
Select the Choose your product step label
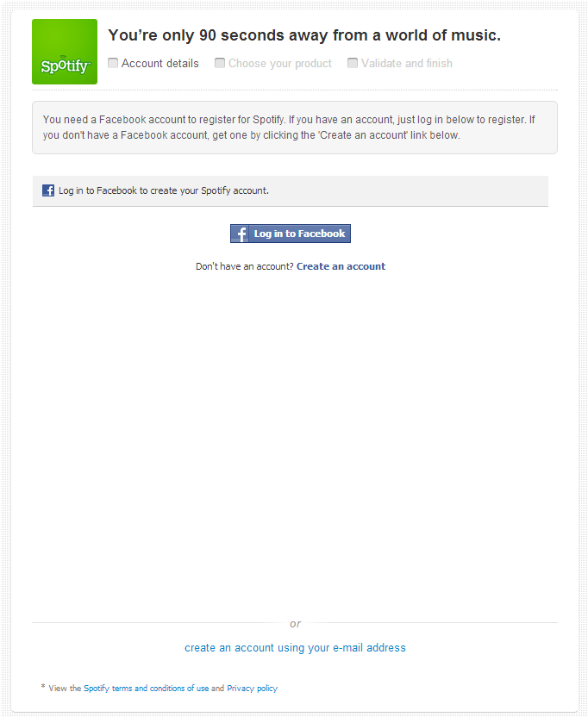pos(280,63)
